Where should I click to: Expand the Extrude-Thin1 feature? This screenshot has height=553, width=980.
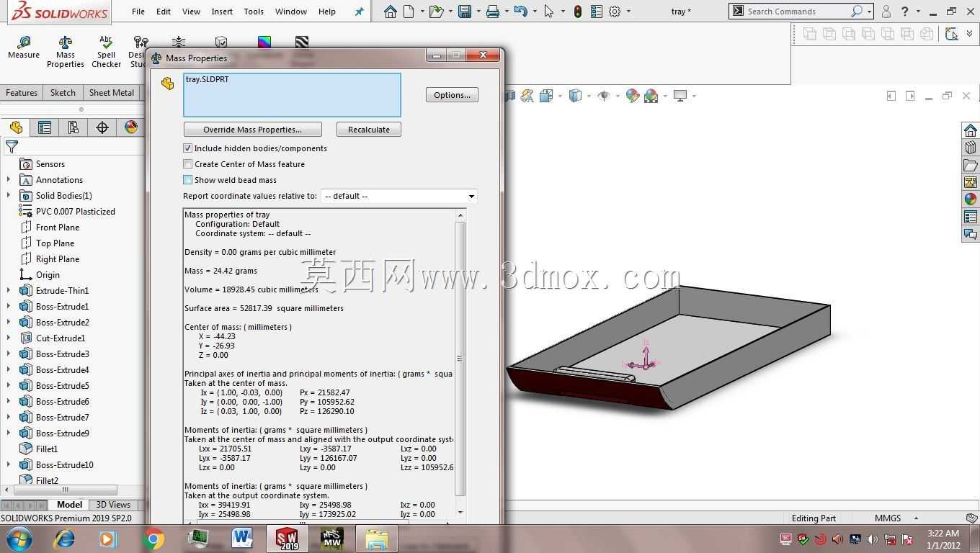coord(9,291)
